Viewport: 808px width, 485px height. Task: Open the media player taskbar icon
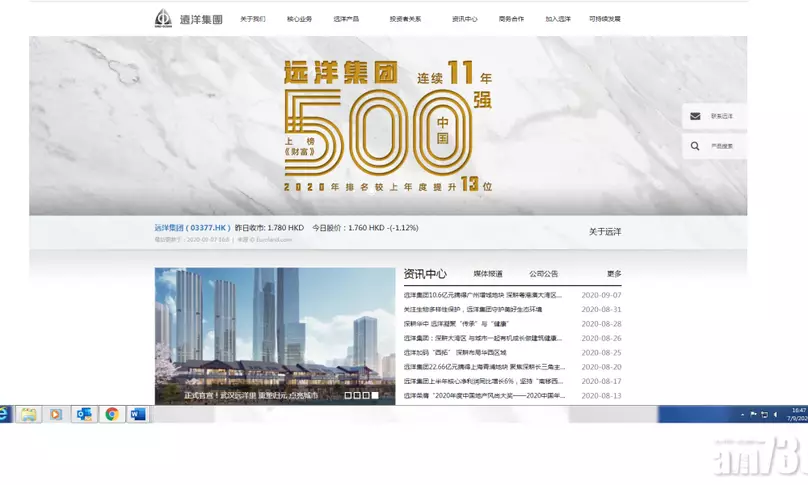tap(56, 414)
